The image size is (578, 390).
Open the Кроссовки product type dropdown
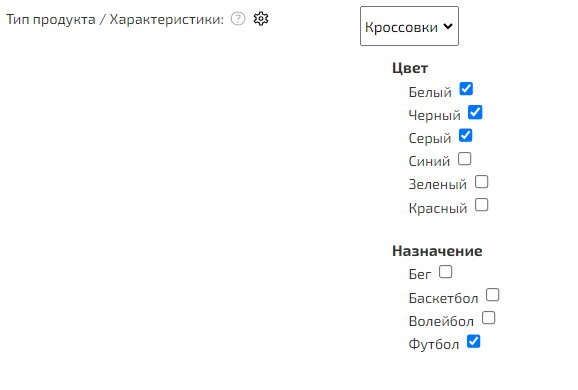click(409, 26)
